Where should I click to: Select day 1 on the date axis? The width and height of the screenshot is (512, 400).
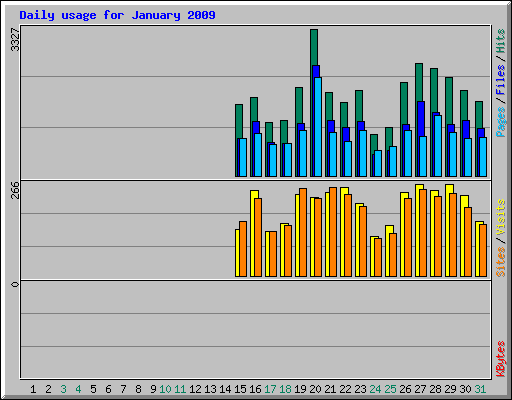(33, 389)
